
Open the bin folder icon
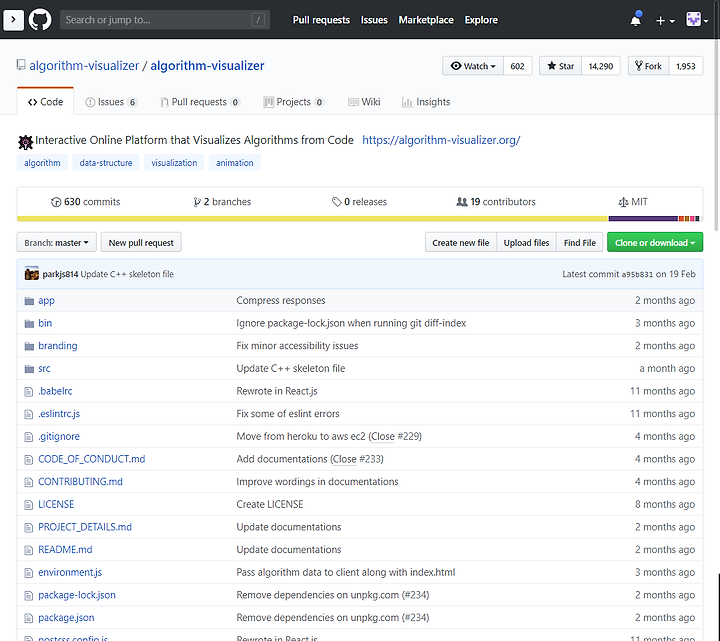coord(29,323)
